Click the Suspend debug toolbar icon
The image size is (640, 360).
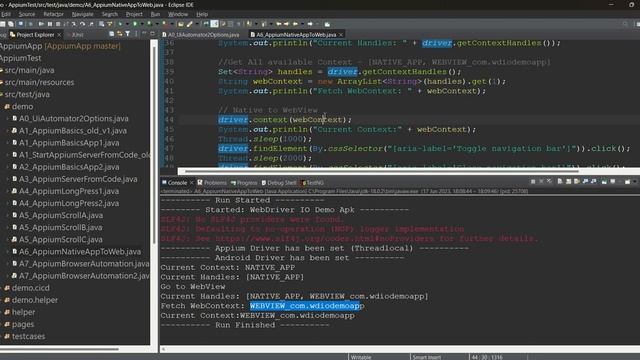50,24
